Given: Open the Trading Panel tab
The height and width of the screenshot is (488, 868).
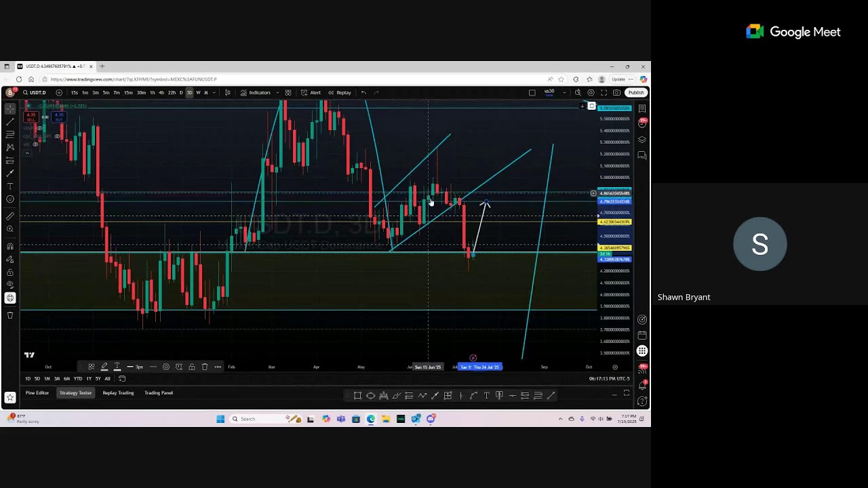Looking at the screenshot, I should (x=158, y=393).
